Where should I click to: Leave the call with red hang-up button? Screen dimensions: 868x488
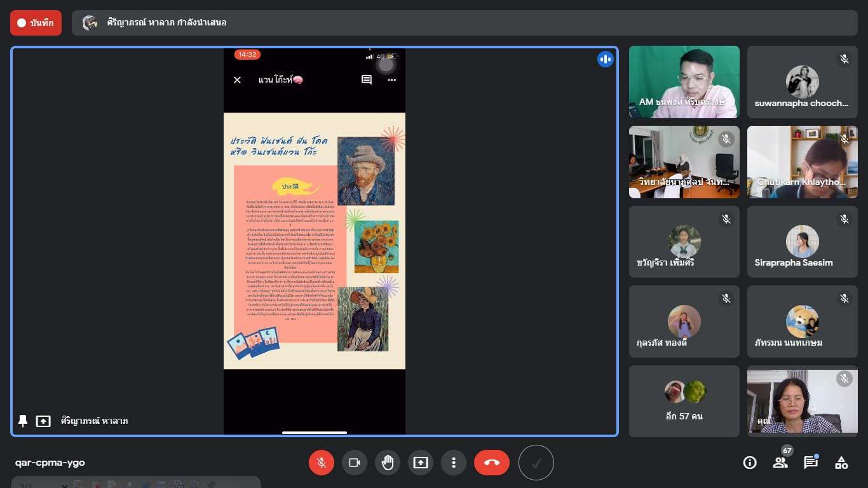(491, 463)
